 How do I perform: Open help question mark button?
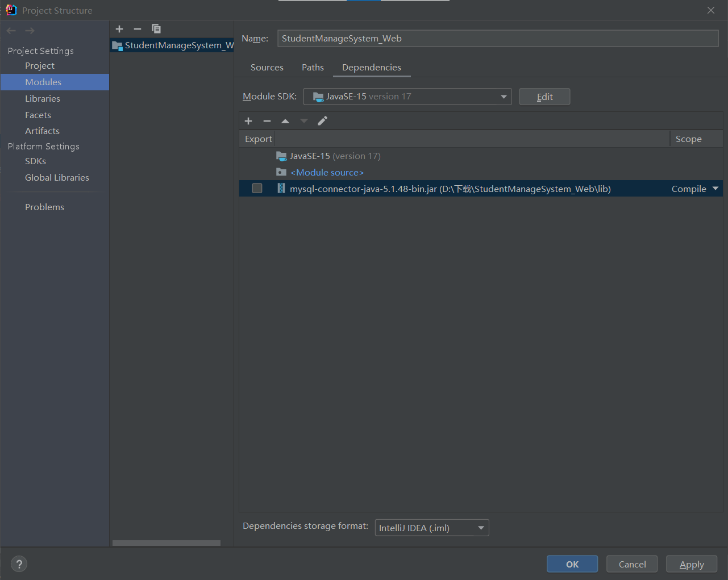tap(19, 564)
